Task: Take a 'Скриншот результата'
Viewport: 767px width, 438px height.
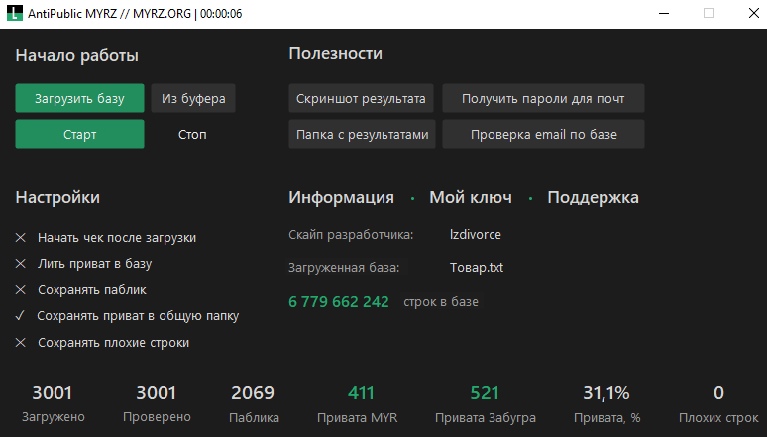Action: (x=361, y=98)
